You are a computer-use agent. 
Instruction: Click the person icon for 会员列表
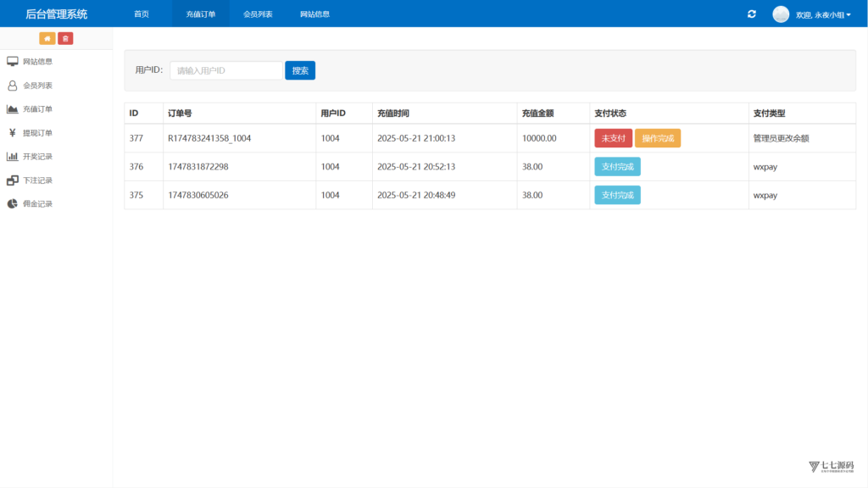12,86
